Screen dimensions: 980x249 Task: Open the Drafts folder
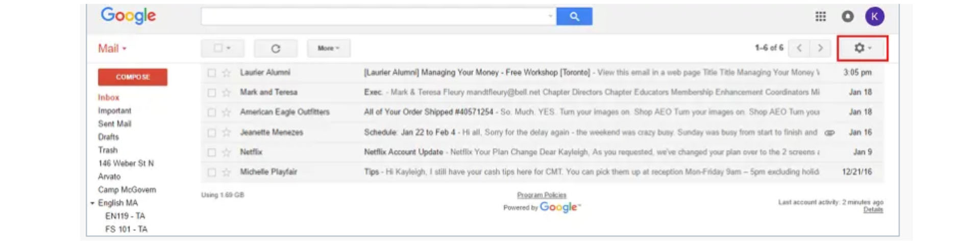click(108, 137)
